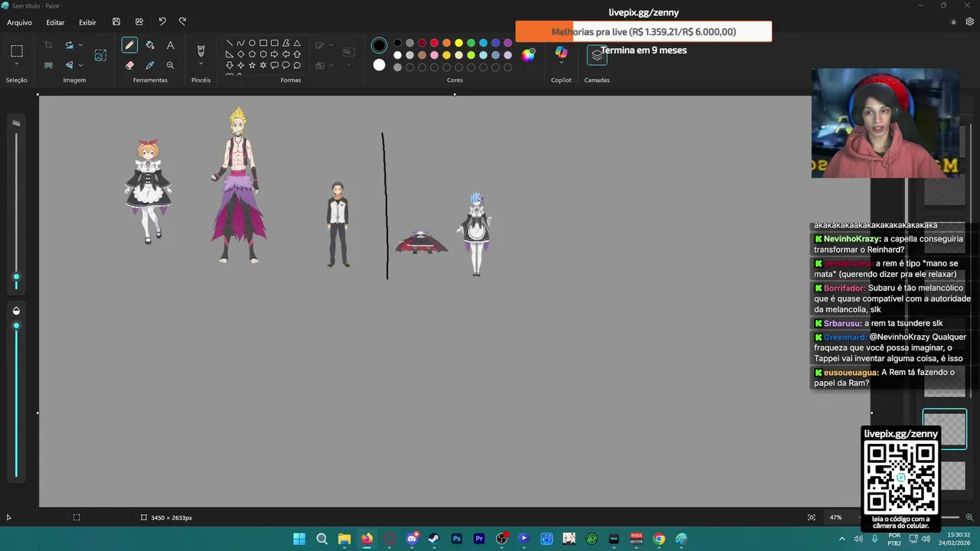This screenshot has width=980, height=551.
Task: Choose the green color swatch
Action: coord(471,43)
